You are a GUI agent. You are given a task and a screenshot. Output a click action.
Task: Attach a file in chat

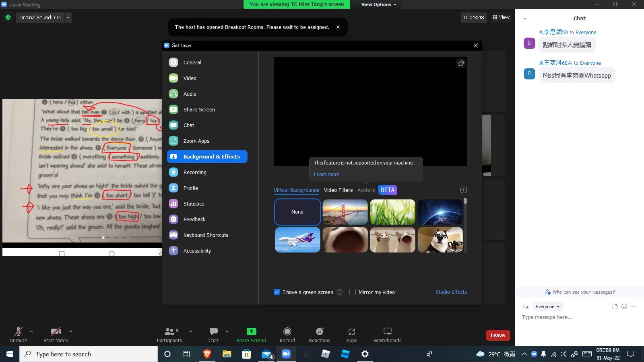(615, 306)
